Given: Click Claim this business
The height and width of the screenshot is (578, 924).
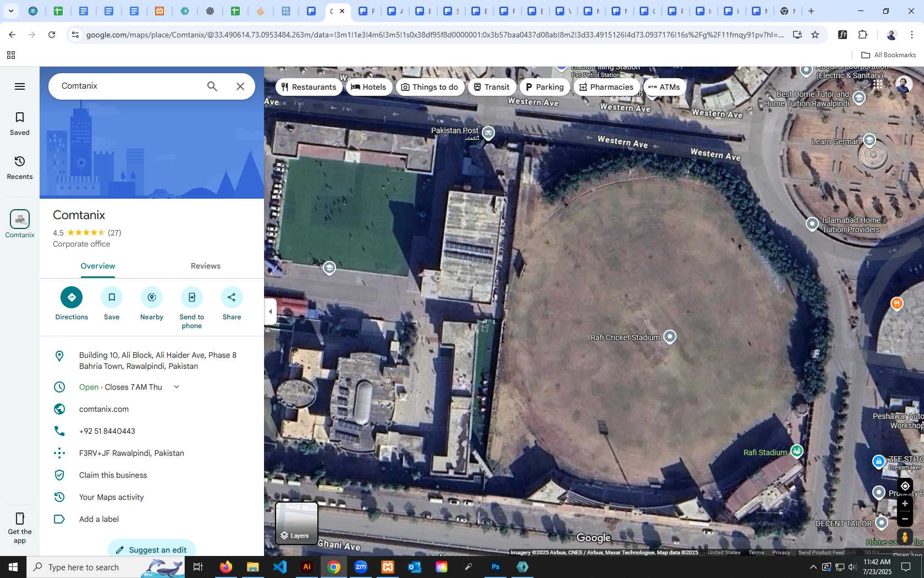Looking at the screenshot, I should (113, 475).
